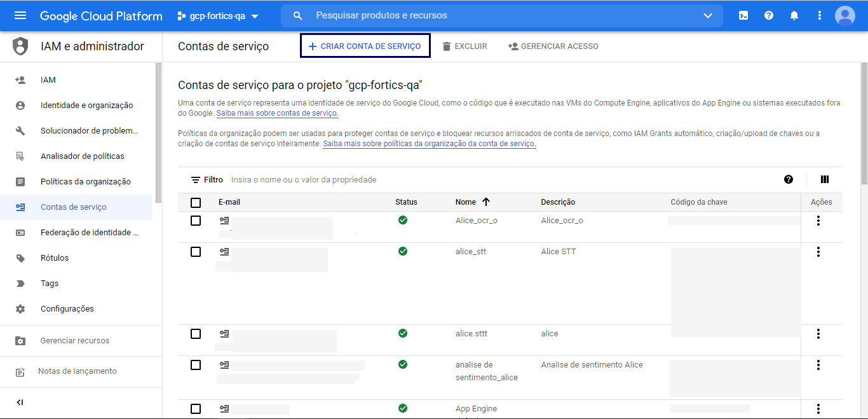Click the Federação de identidade icon
The height and width of the screenshot is (419, 868).
(x=20, y=233)
